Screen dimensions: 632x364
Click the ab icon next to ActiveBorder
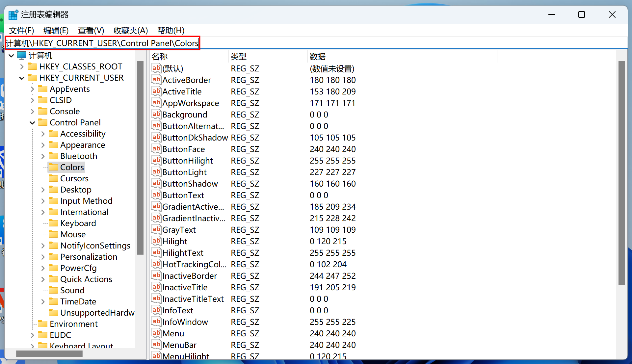[x=156, y=80]
